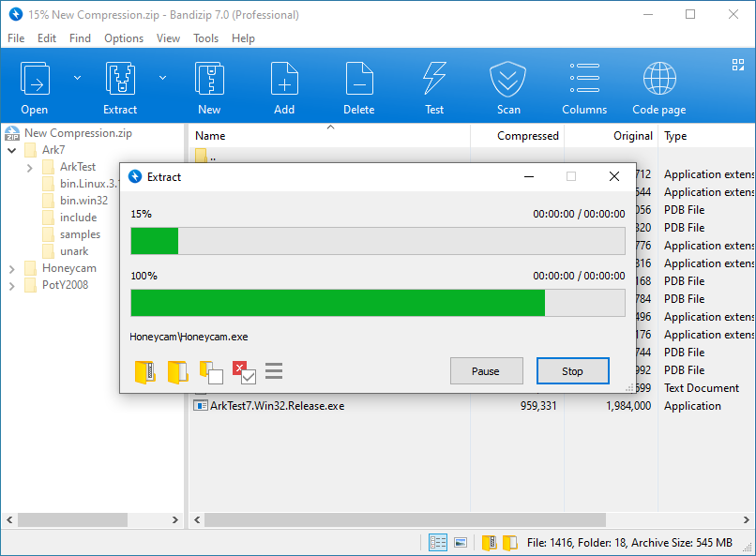The image size is (756, 556).
Task: Click the Extract toolbar icon
Action: [120, 80]
